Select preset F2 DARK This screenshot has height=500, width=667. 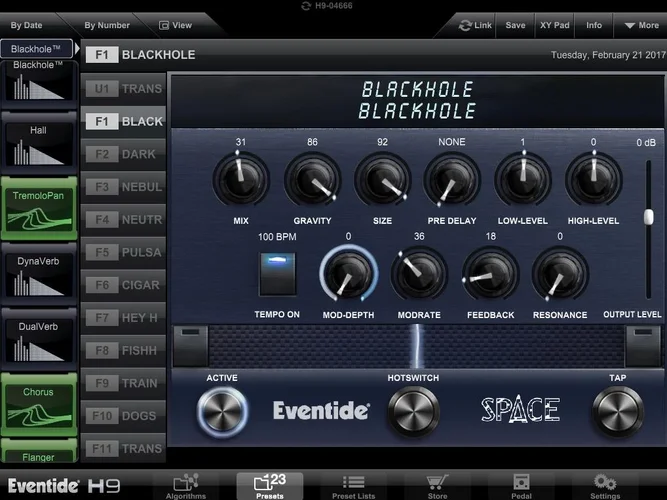point(123,154)
